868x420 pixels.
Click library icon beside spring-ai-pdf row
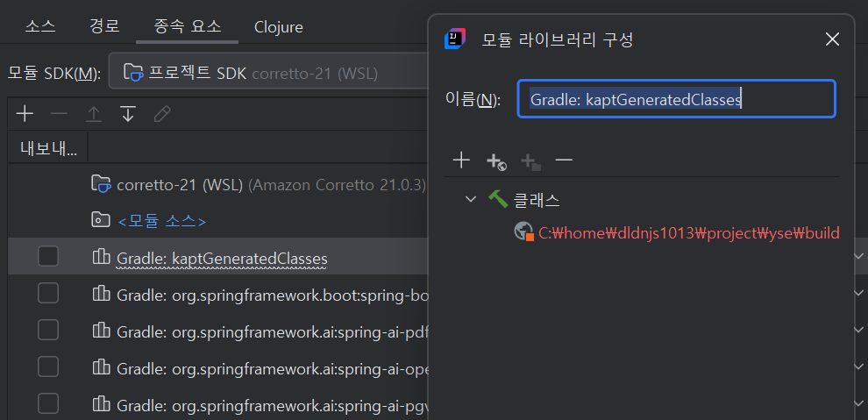102,331
